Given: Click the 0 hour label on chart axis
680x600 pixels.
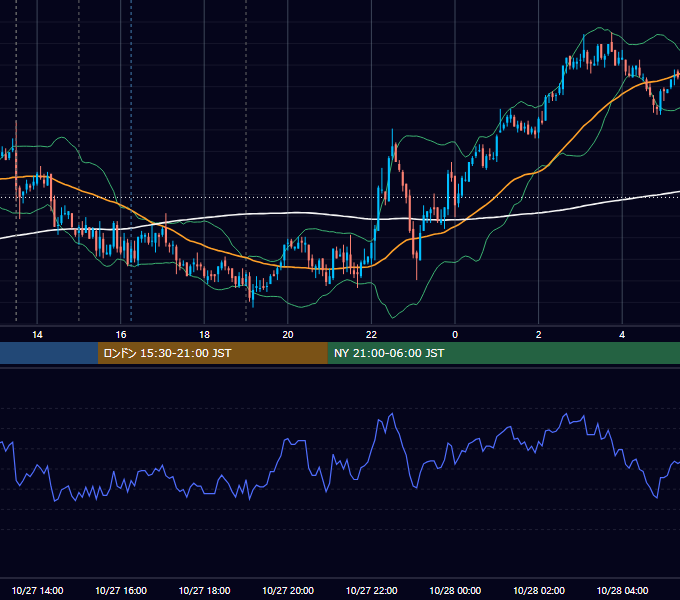Looking at the screenshot, I should (455, 335).
